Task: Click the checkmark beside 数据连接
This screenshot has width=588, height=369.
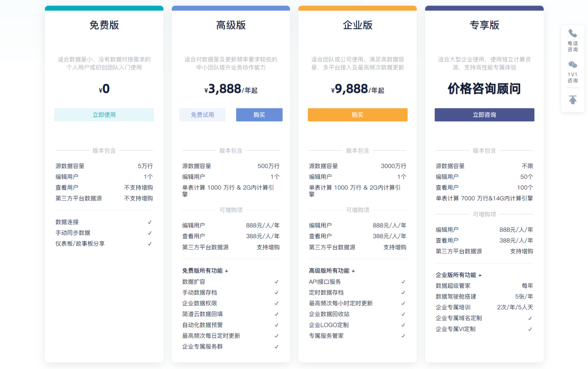Action: [150, 222]
